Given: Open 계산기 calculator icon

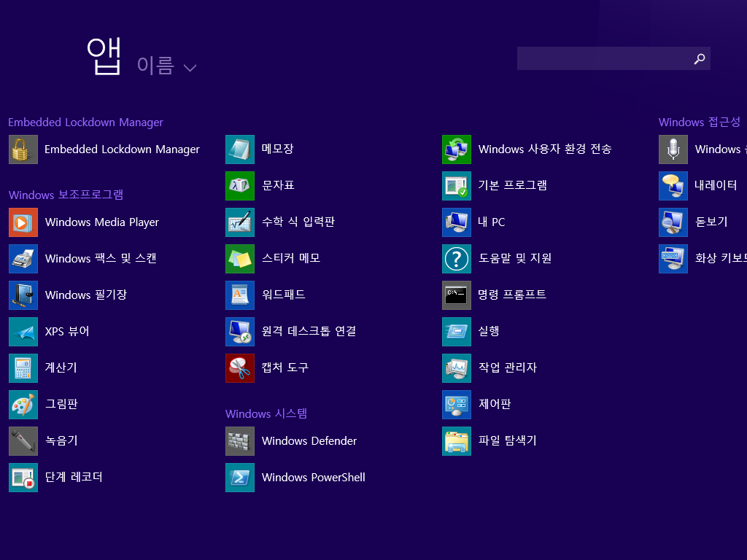Looking at the screenshot, I should tap(23, 368).
